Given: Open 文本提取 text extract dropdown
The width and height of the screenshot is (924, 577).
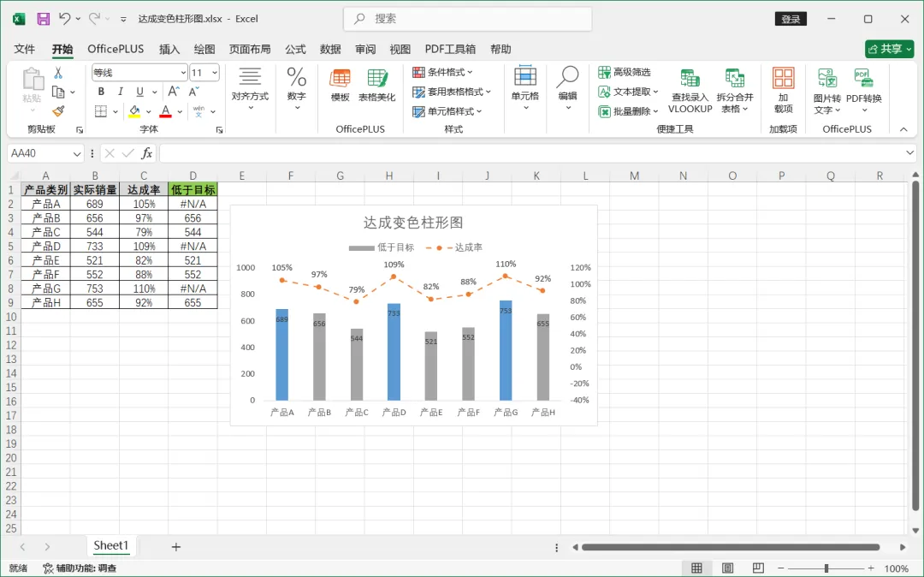Looking at the screenshot, I should point(628,92).
